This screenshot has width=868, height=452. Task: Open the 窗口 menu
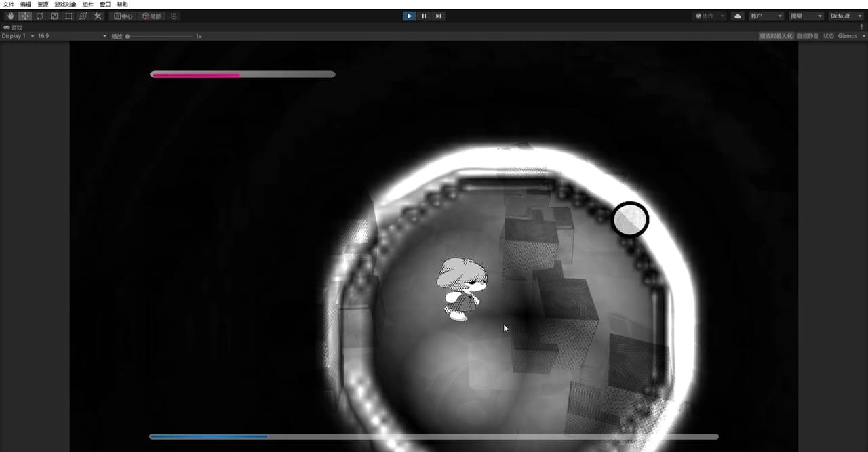[x=105, y=4]
